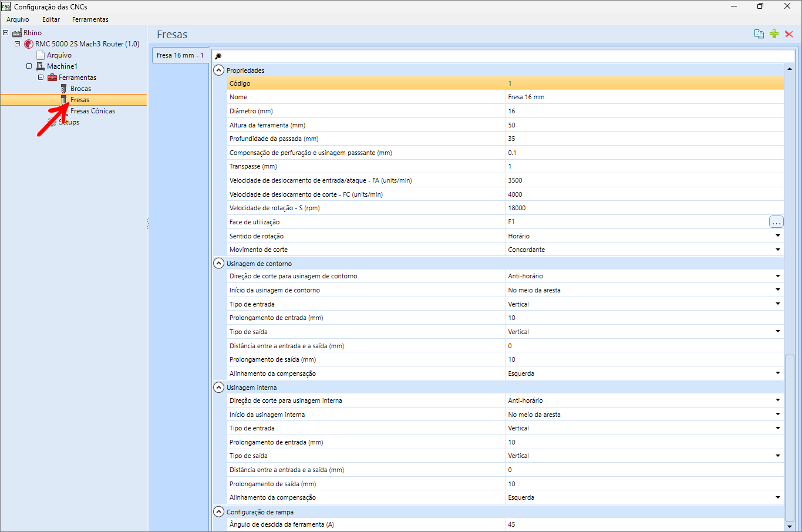Open Direção de corte para usinagem interna dropdown
This screenshot has height=532, width=802.
coord(777,400)
